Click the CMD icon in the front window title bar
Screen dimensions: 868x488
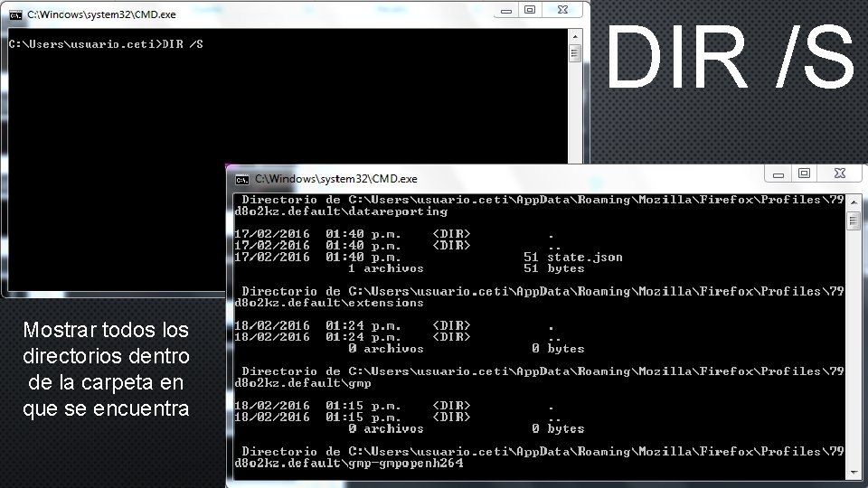[242, 179]
